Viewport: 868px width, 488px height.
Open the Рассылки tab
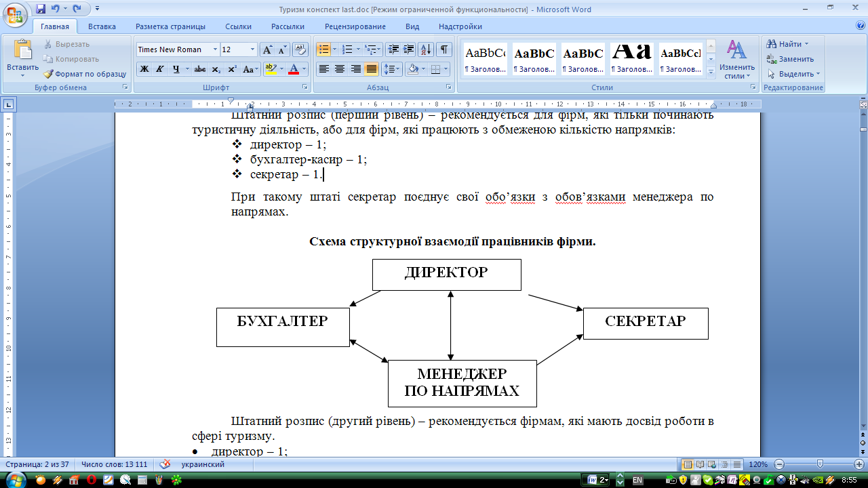288,26
